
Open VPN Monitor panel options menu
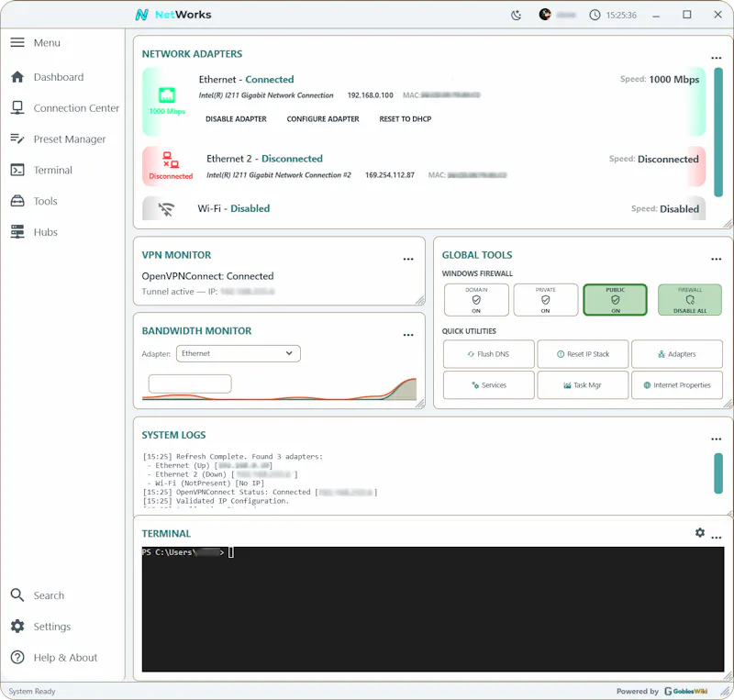tap(408, 259)
